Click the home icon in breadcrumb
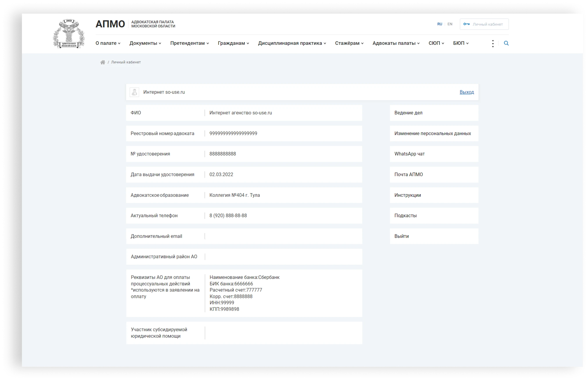Image resolution: width=588 pixels, height=380 pixels. coord(102,62)
